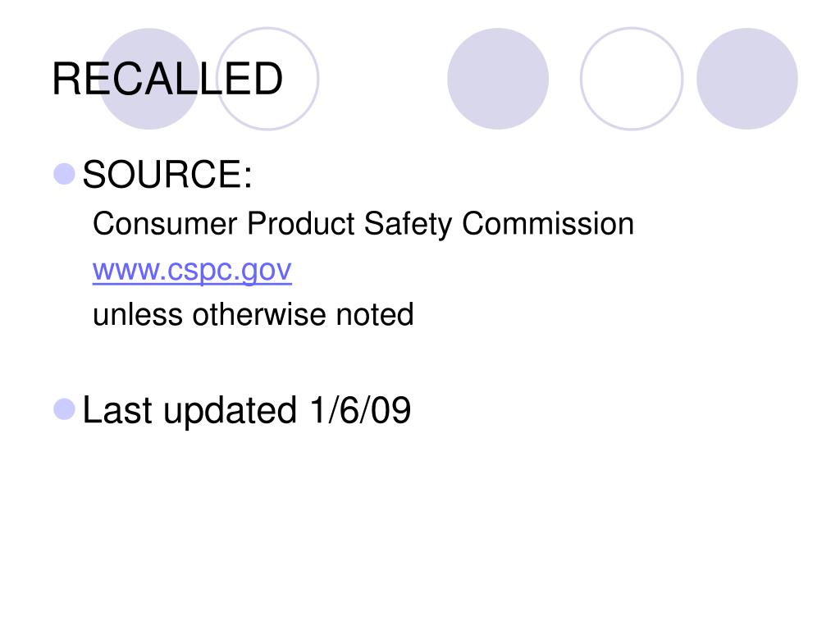The height and width of the screenshot is (630, 840).
Task: Click the word Product in source line
Action: (300, 223)
